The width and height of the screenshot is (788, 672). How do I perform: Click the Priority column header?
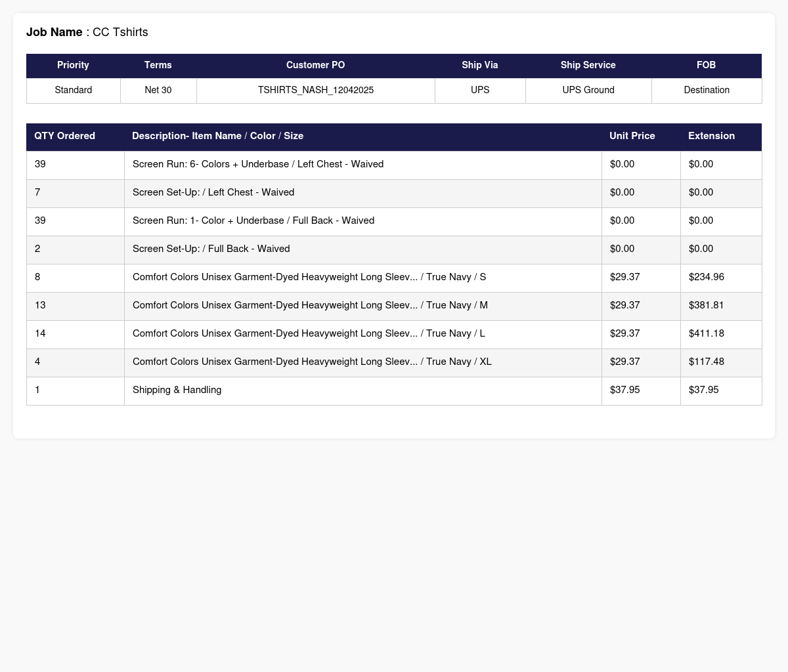coord(73,66)
